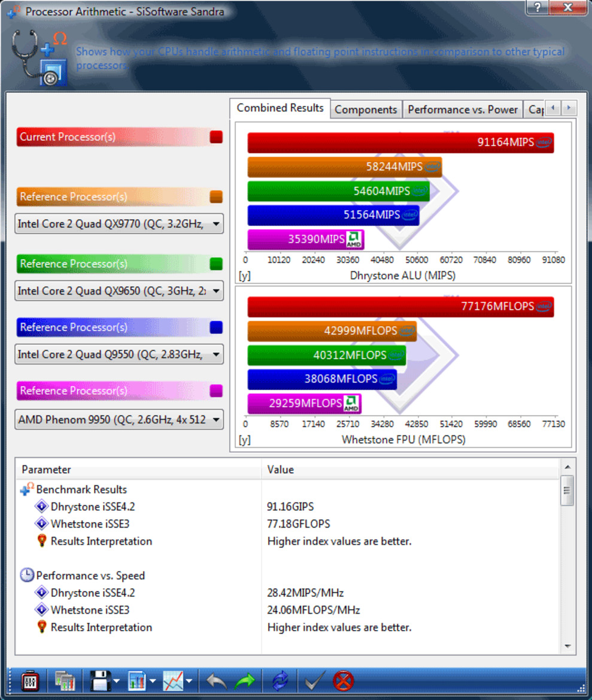
Task: Refresh the benchmark with blue arrows icon
Action: (x=280, y=681)
